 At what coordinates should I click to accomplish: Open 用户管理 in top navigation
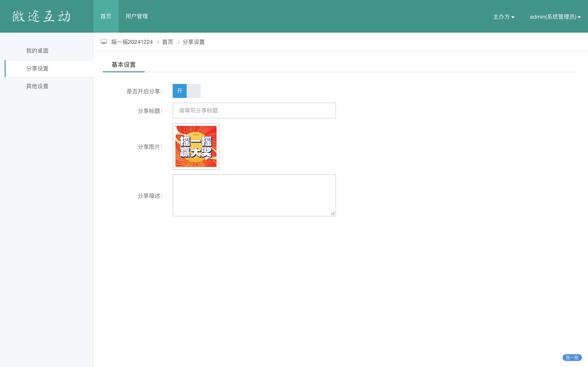point(137,16)
